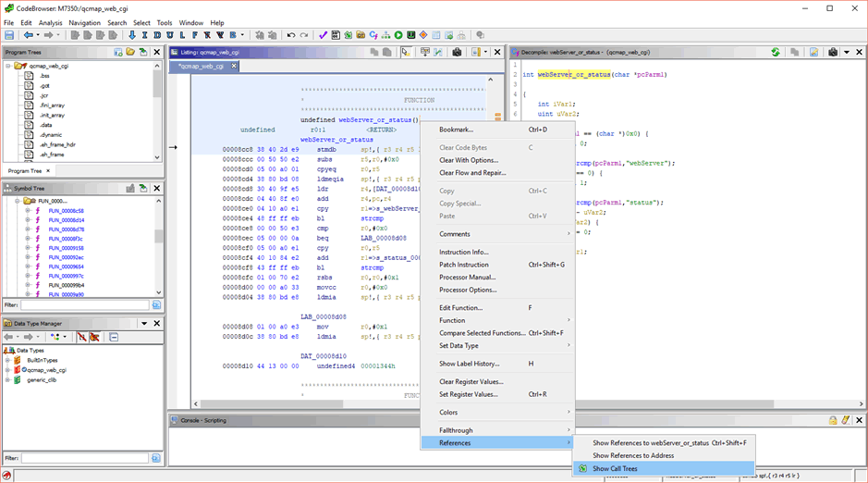The image size is (868, 483).
Task: Choose Patch Instruction from the context menu
Action: coord(464,265)
